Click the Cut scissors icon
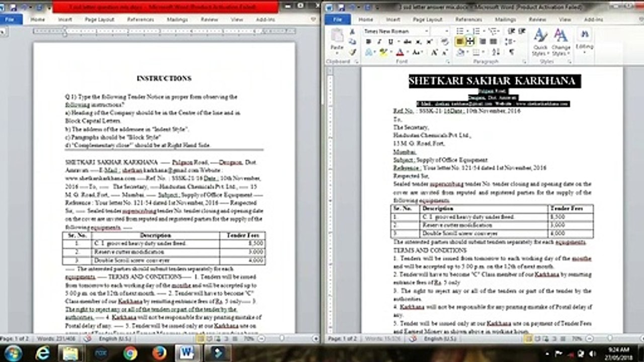The image size is (644, 362). click(x=353, y=31)
